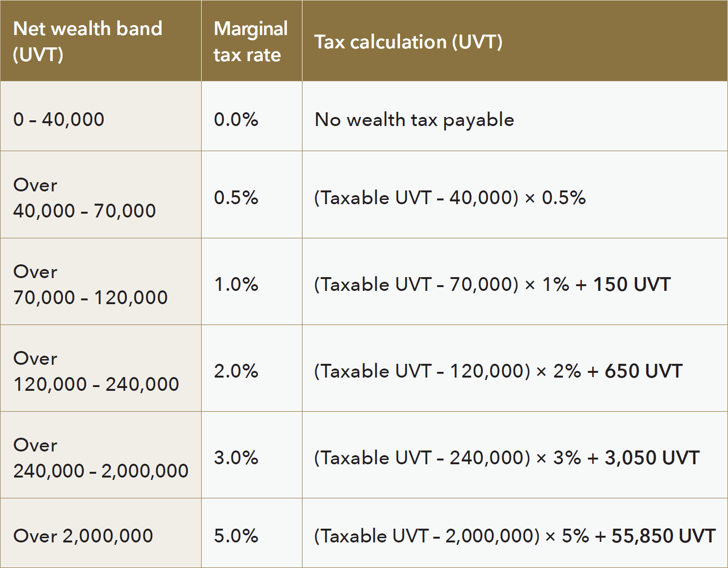Click the bold "3,050 UVT" amount
Image resolution: width=728 pixels, height=568 pixels.
[652, 458]
